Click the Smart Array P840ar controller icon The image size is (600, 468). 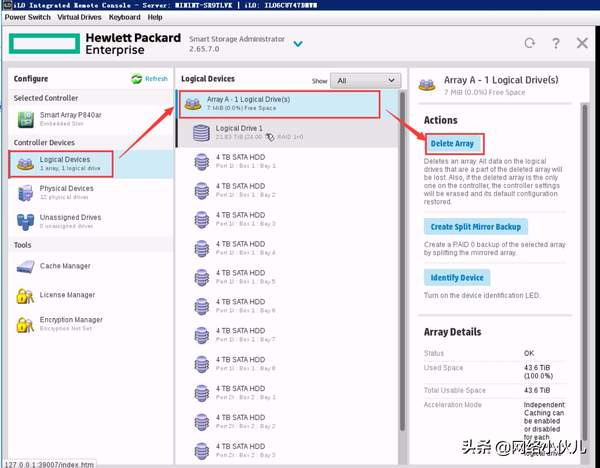pyautogui.click(x=24, y=120)
